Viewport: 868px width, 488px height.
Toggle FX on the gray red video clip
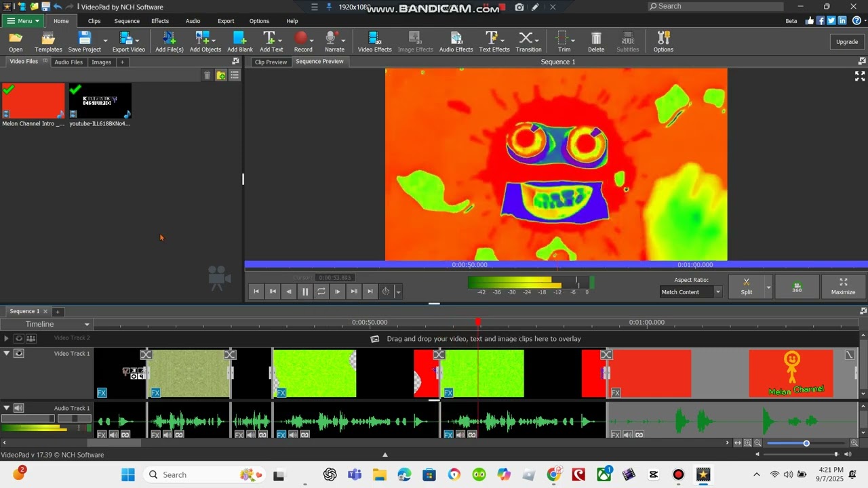pos(616,392)
